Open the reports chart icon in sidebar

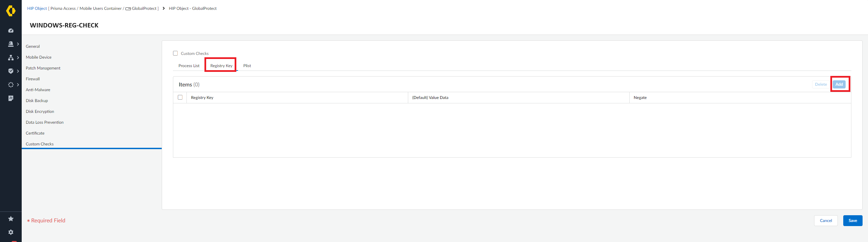pos(11,98)
